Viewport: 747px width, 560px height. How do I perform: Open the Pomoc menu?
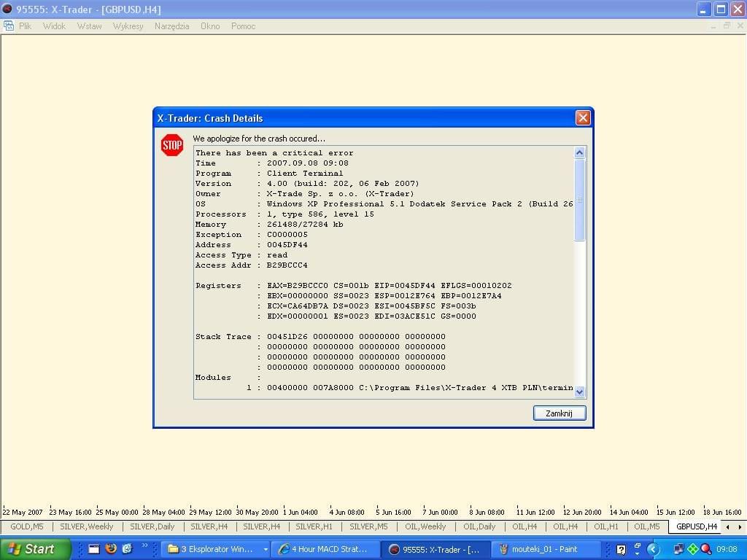tap(244, 26)
